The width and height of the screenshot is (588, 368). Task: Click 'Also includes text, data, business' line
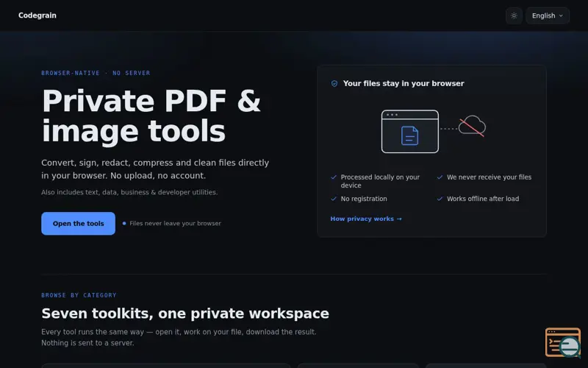point(129,192)
